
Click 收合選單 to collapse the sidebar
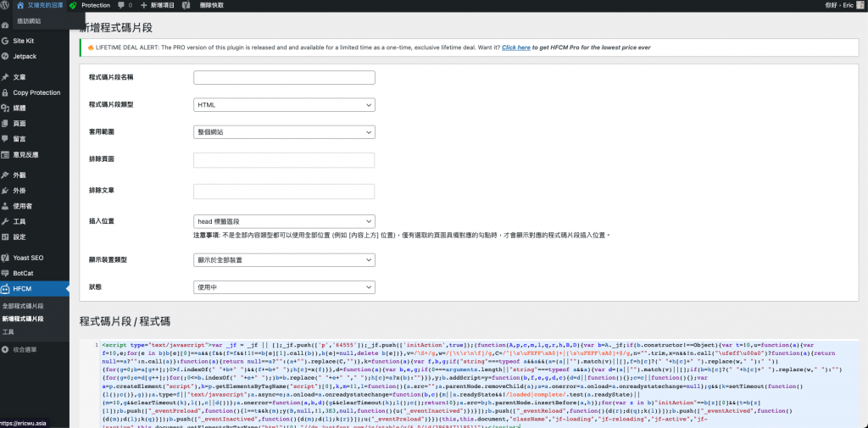pyautogui.click(x=25, y=349)
